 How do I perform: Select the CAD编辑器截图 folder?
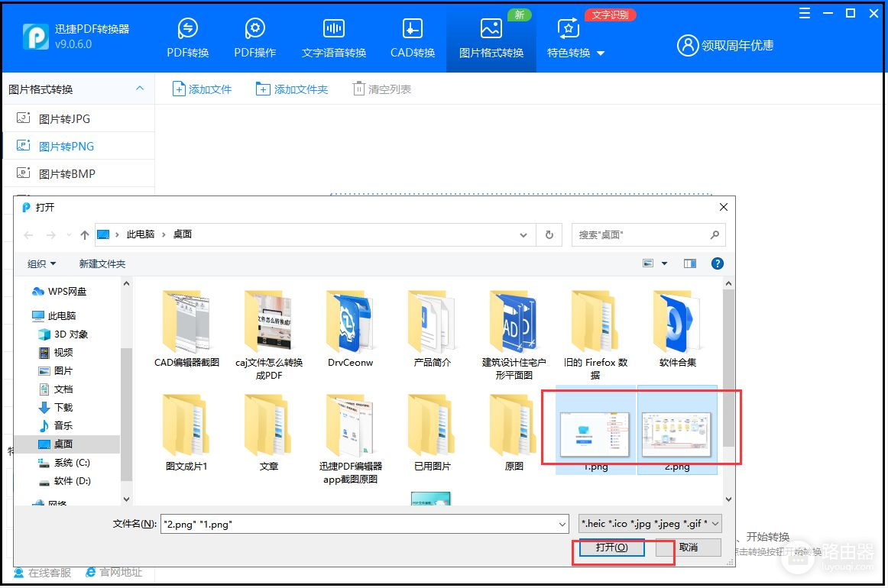point(187,328)
